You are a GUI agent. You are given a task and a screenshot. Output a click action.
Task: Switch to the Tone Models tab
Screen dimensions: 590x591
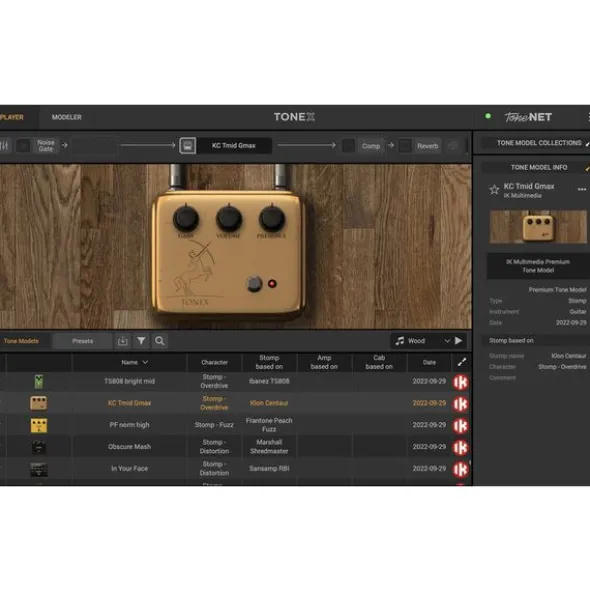point(21,341)
